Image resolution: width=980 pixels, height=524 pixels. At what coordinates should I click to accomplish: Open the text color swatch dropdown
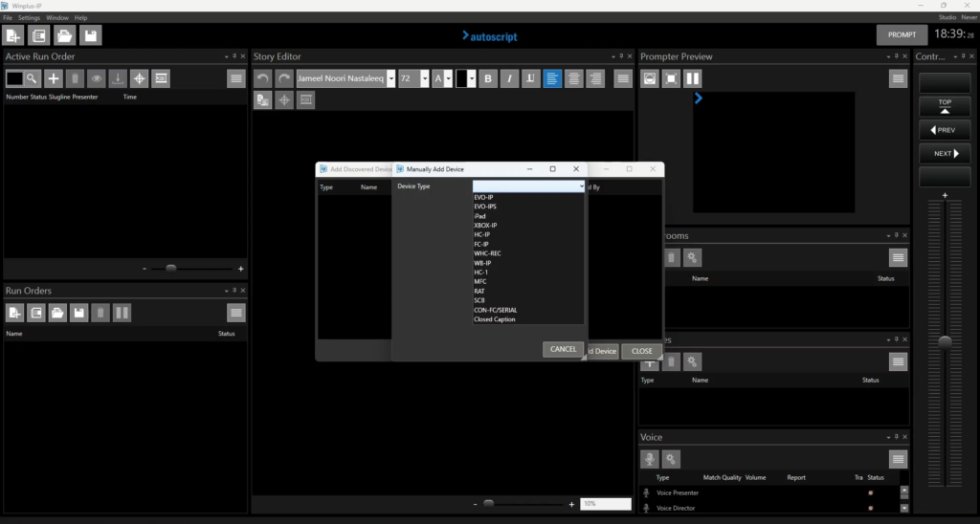click(471, 78)
